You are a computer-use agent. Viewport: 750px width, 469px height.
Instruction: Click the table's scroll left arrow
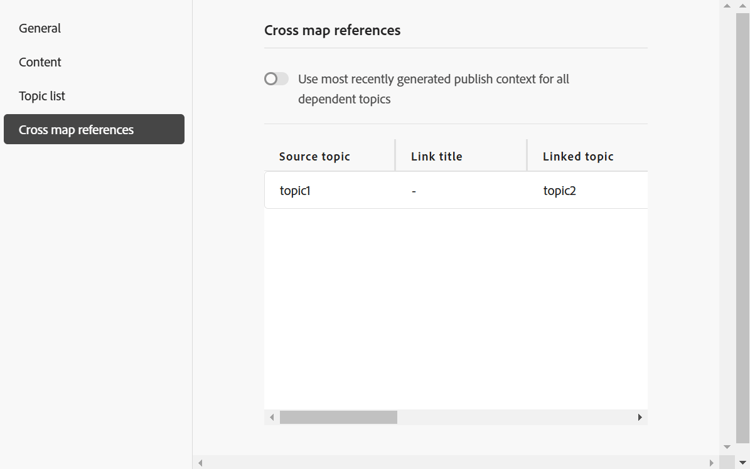[x=271, y=417]
